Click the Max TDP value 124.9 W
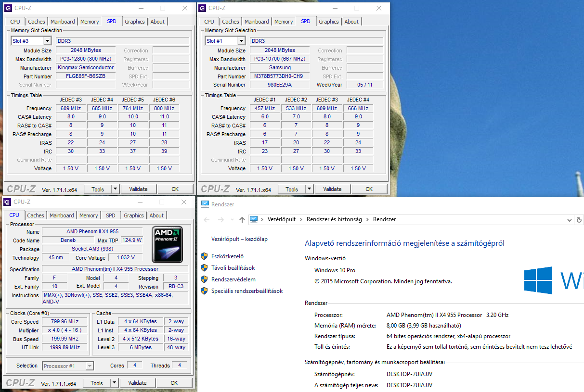 [132, 240]
